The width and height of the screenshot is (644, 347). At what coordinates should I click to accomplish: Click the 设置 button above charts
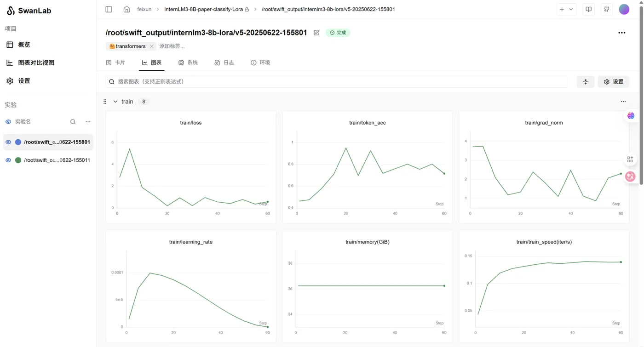point(614,82)
